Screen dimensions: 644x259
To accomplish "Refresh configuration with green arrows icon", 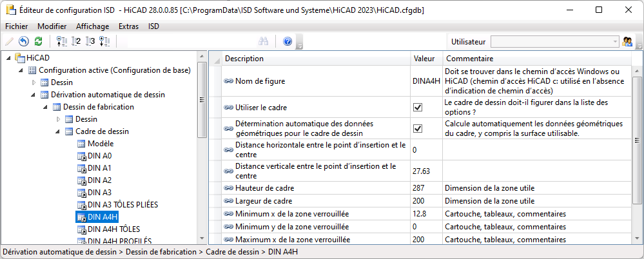I will pyautogui.click(x=38, y=41).
